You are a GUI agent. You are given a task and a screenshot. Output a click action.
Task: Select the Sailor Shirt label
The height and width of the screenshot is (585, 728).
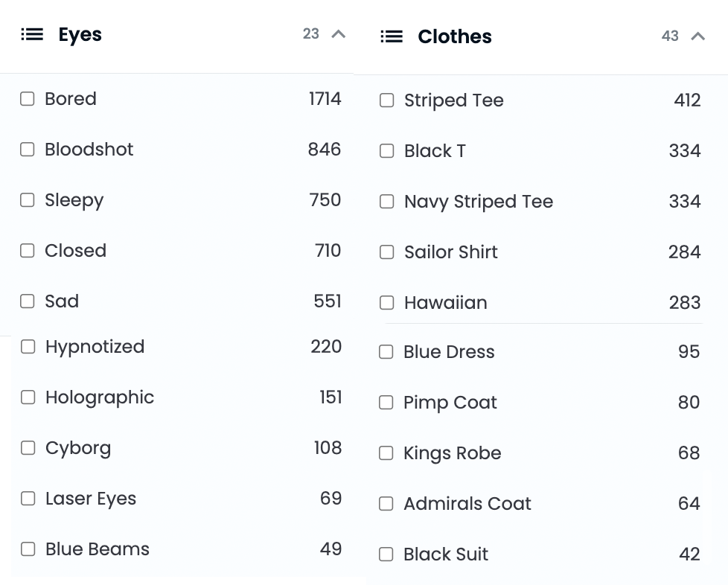click(451, 252)
